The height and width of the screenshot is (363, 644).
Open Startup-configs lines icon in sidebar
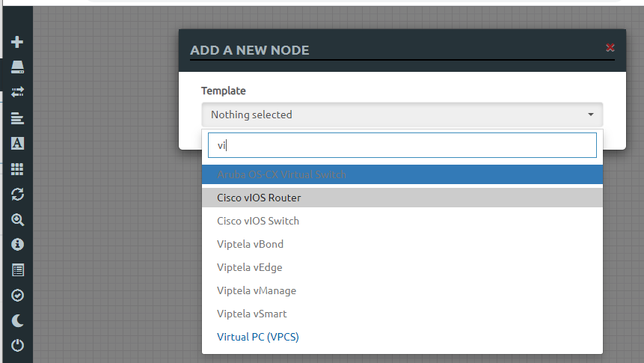click(17, 118)
